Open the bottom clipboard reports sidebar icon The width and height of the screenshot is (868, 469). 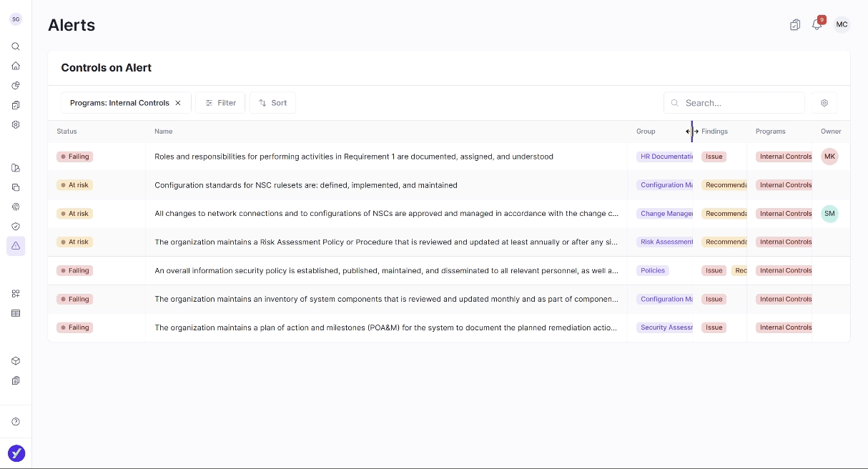[x=16, y=380]
